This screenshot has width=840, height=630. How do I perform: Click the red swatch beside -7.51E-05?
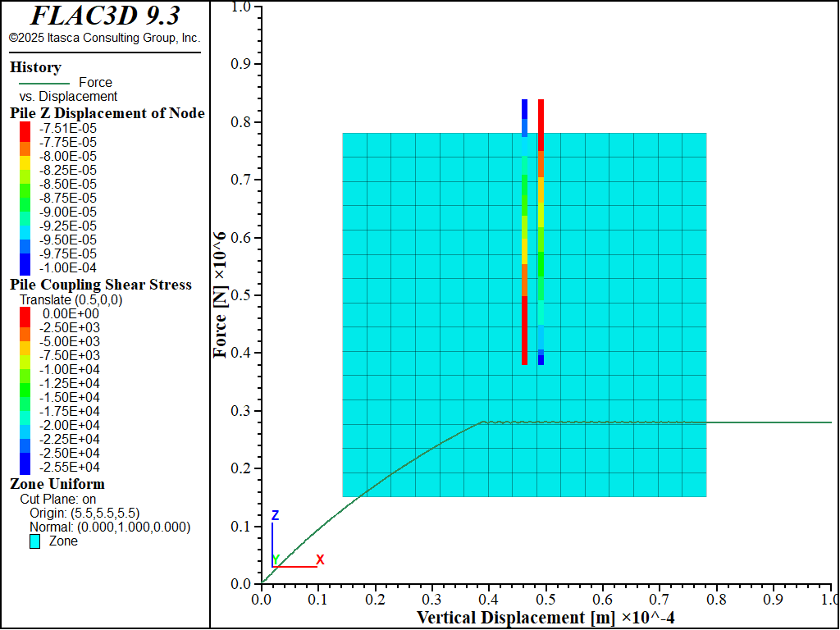pyautogui.click(x=25, y=128)
